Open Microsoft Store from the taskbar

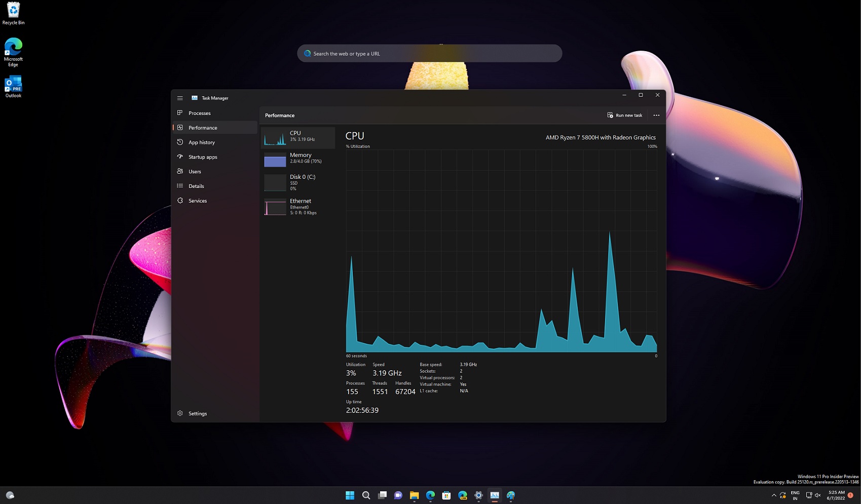[446, 495]
